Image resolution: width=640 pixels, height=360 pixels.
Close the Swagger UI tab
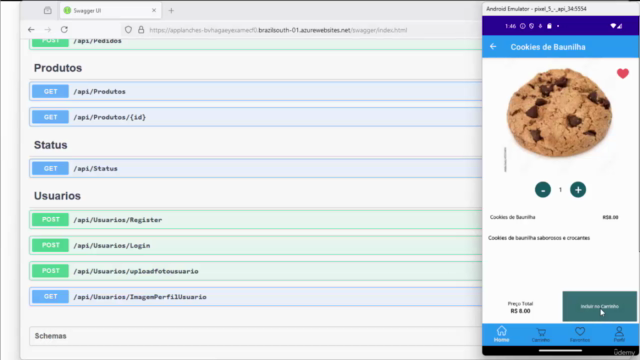pos(154,11)
